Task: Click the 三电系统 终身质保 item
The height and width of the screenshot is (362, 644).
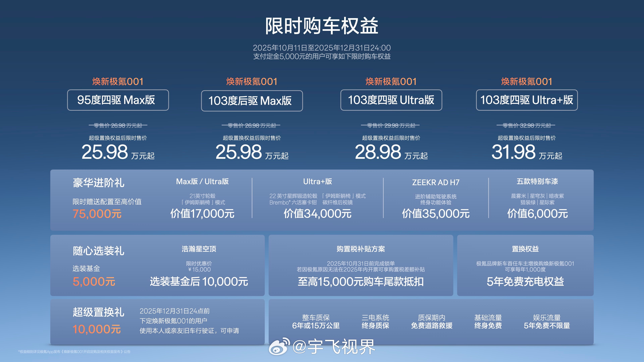Action: 375,322
